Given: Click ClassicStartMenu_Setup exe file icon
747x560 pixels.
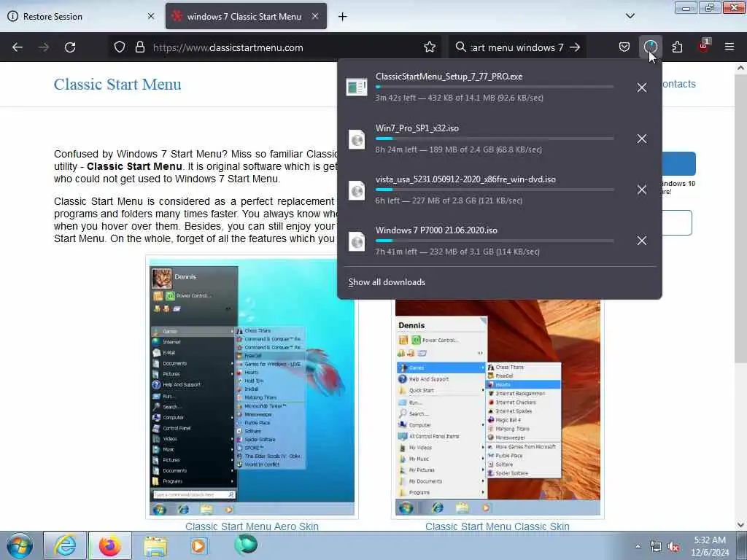Looking at the screenshot, I should point(356,87).
